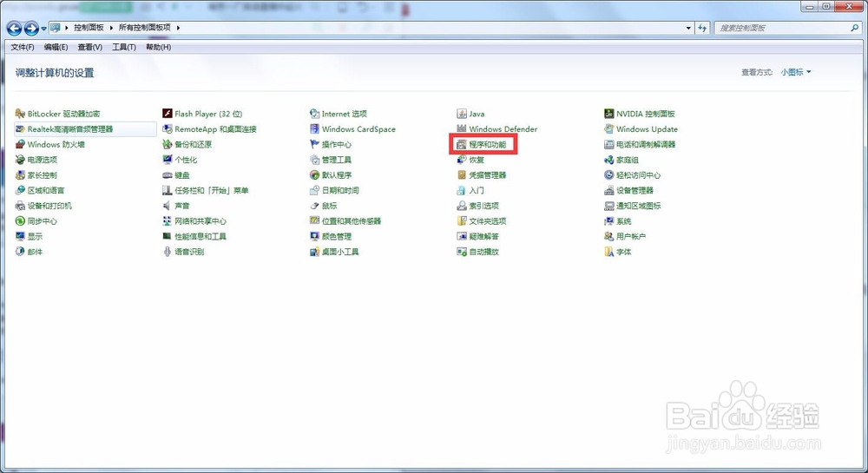Open Internet 选项 icon
This screenshot has width=868, height=473.
tap(314, 114)
